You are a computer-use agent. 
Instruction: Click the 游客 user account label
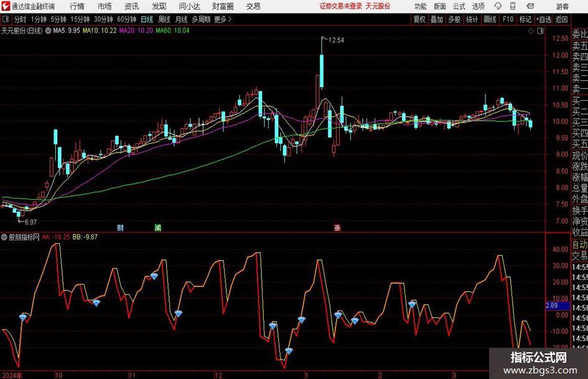coord(562,6)
